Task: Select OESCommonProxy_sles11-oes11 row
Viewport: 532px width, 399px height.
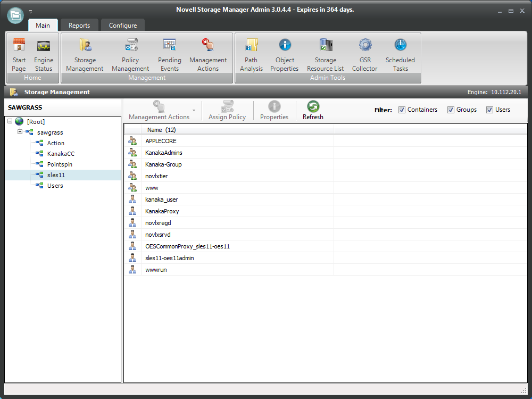Action: coord(326,246)
